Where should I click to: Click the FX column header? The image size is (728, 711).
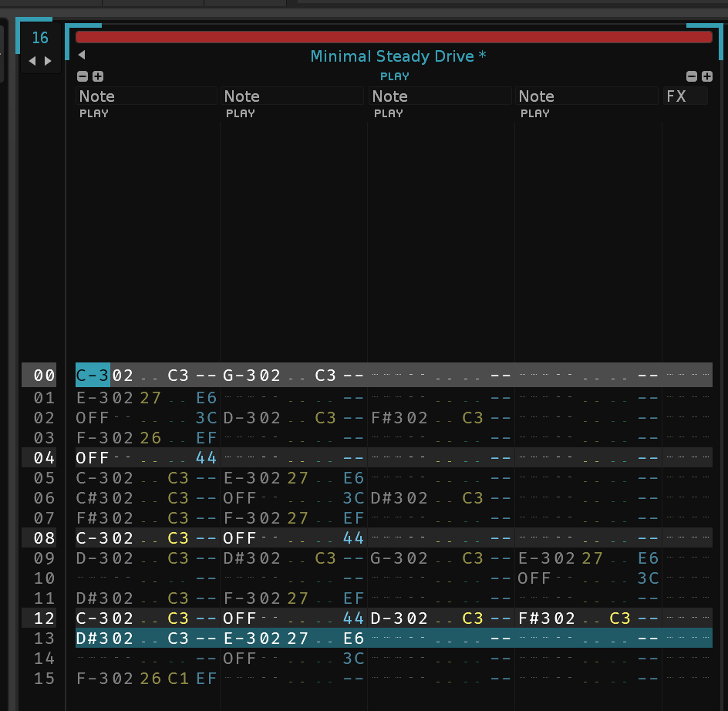(x=685, y=96)
